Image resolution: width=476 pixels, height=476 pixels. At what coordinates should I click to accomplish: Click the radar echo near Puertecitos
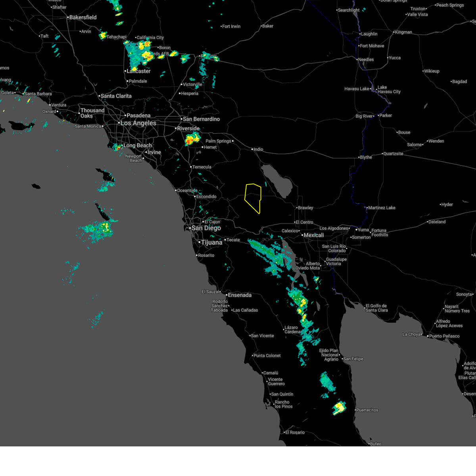[x=339, y=408]
